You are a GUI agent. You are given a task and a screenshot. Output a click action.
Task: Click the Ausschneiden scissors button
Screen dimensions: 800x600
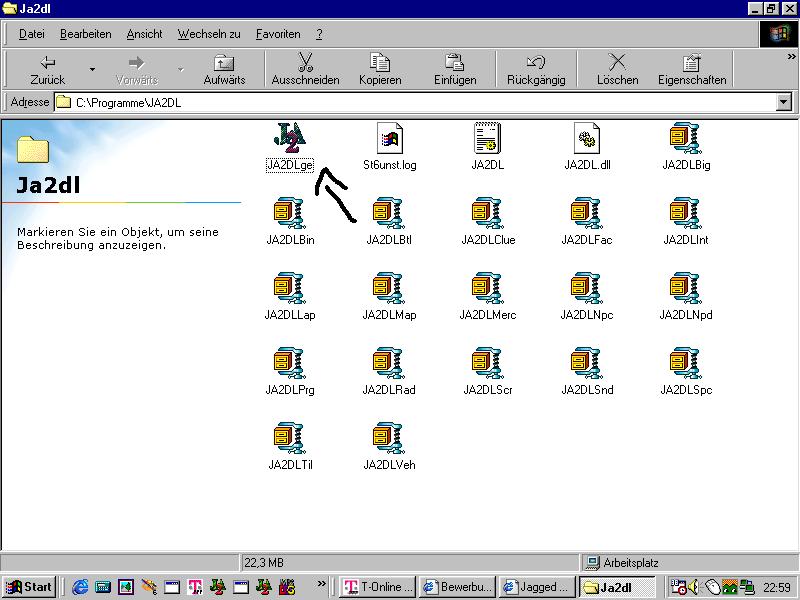point(305,69)
